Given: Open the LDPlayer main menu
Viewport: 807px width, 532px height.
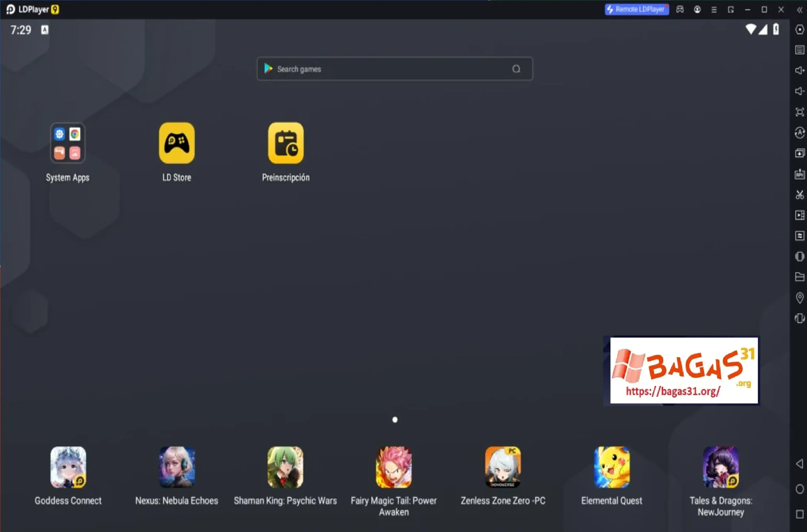Looking at the screenshot, I should 714,9.
